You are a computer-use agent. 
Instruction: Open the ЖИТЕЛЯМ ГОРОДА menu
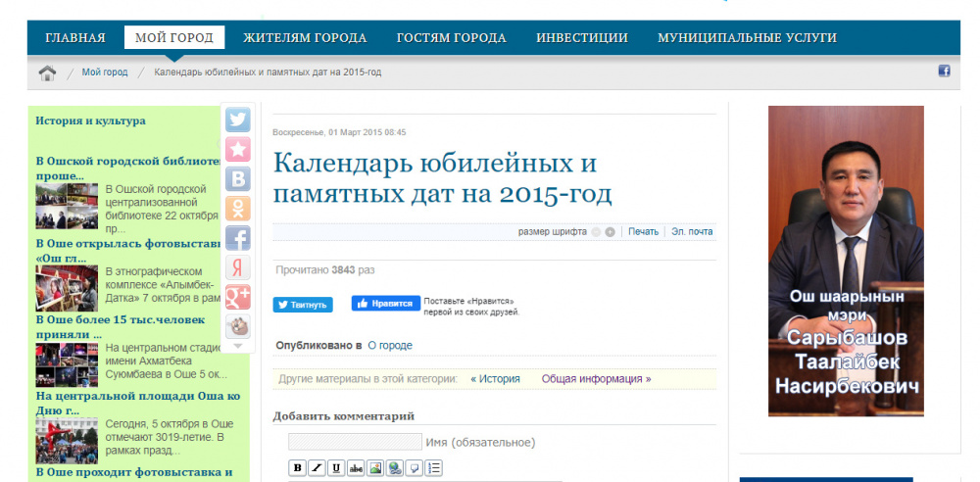tap(305, 38)
